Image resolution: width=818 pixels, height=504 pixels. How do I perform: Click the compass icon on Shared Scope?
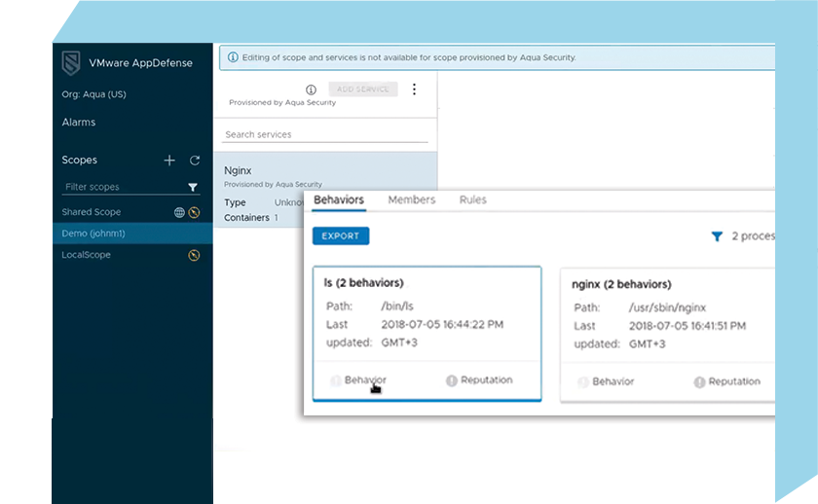[194, 213]
